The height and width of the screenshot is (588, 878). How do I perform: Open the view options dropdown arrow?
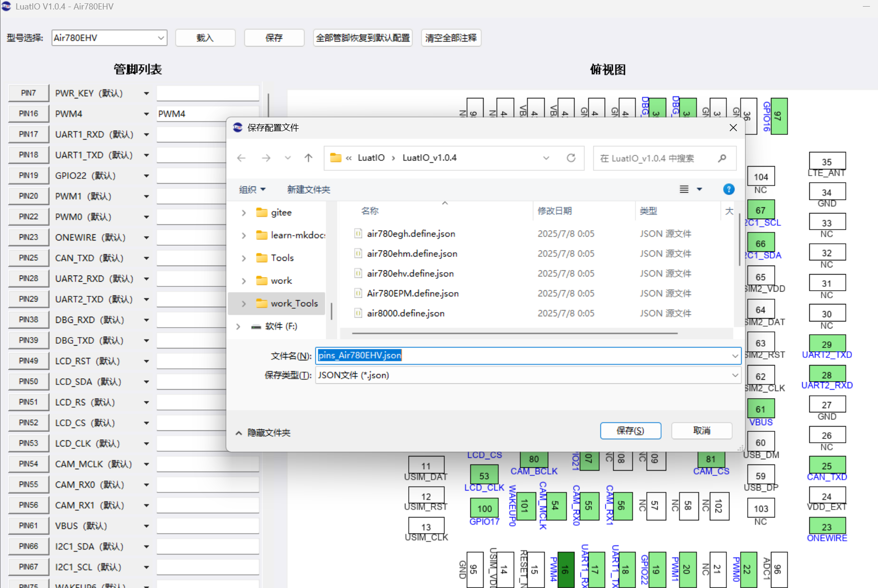pos(699,189)
